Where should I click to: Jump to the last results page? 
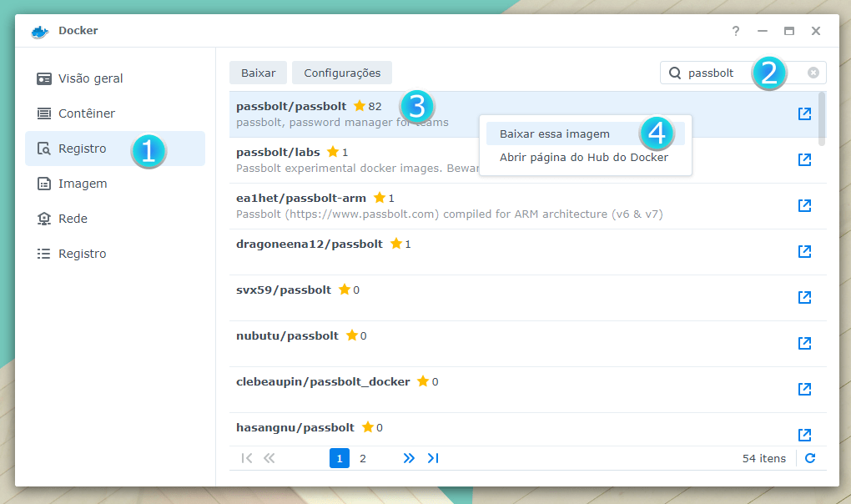(x=432, y=458)
